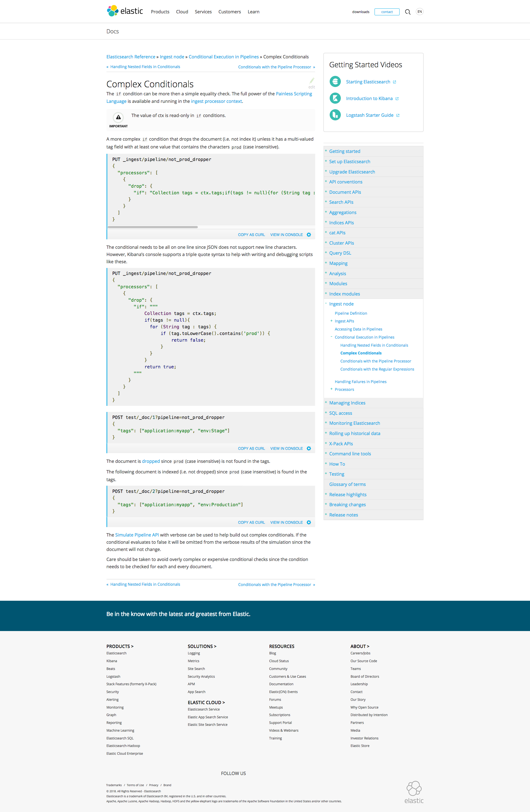This screenshot has width=530, height=812.
Task: Open settings gear under test/_doc/1 code block
Action: (x=309, y=448)
